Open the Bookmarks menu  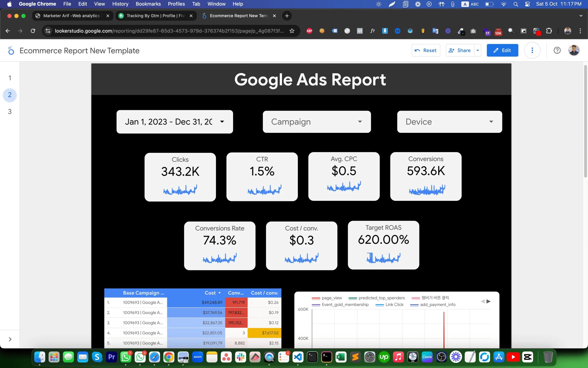tap(148, 4)
